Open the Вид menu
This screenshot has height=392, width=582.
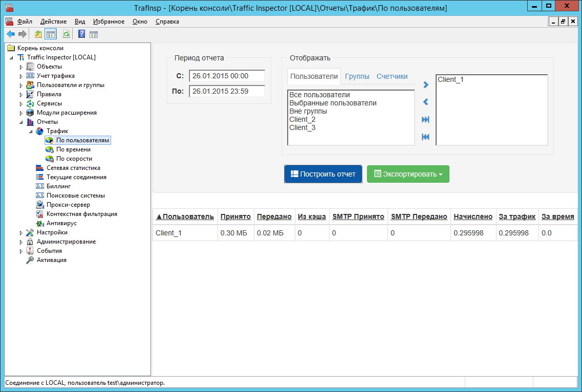click(x=80, y=21)
